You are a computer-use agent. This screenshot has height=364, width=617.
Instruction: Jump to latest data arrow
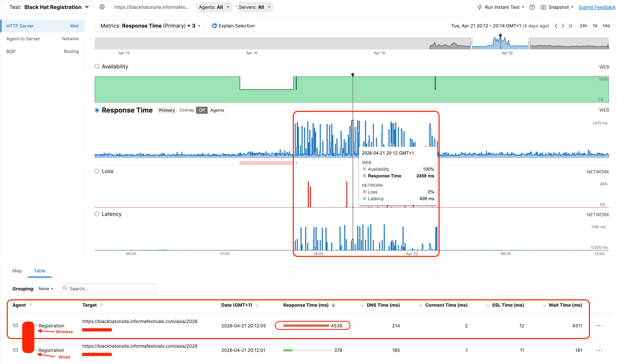(x=570, y=26)
